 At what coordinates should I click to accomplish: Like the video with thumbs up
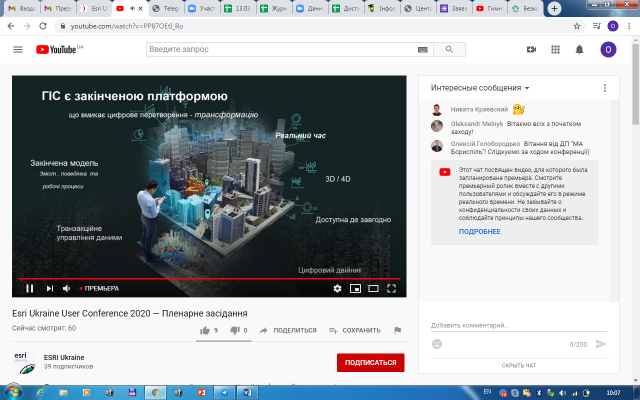pos(206,330)
